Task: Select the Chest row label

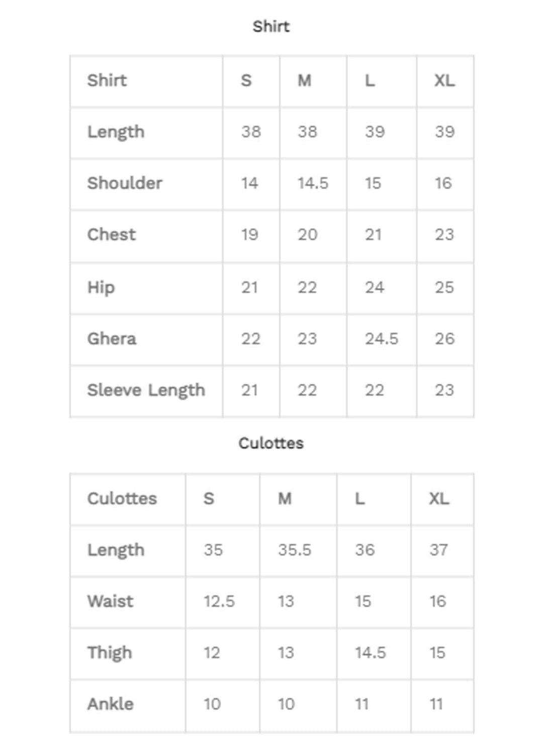Action: tap(112, 234)
